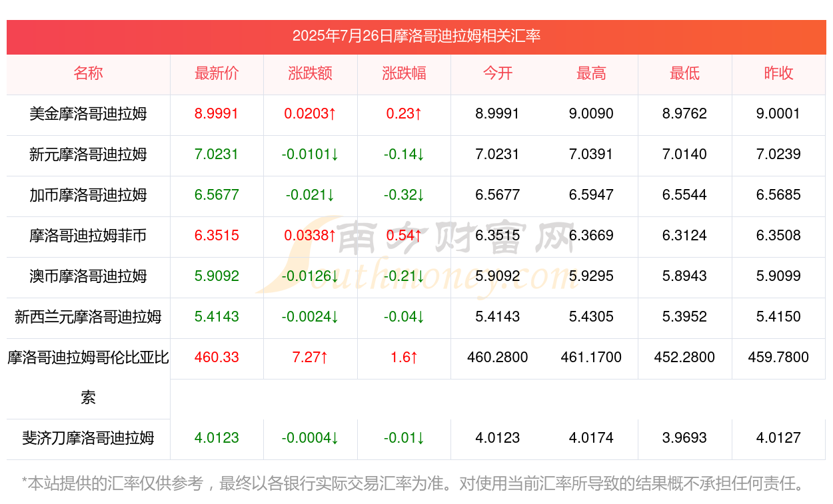This screenshot has height=504, width=833.
Task: Select latest price 460.33
Action: (x=217, y=358)
